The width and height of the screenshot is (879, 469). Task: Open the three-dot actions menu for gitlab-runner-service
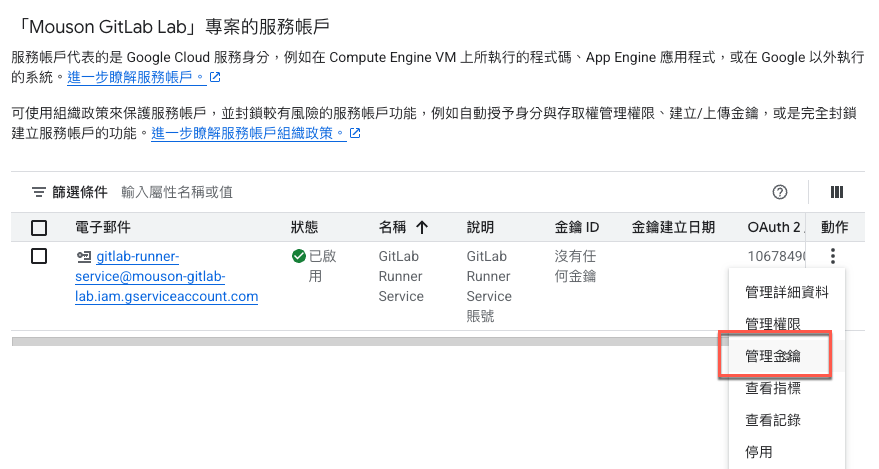coord(833,256)
